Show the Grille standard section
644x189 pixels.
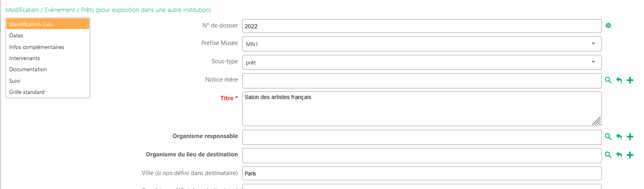27,92
